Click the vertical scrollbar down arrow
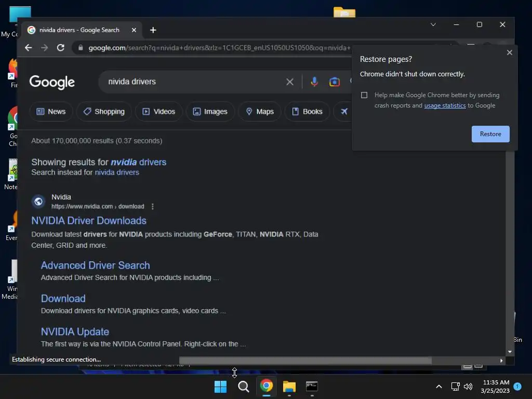Screen dimensions: 532x399 click(510, 352)
